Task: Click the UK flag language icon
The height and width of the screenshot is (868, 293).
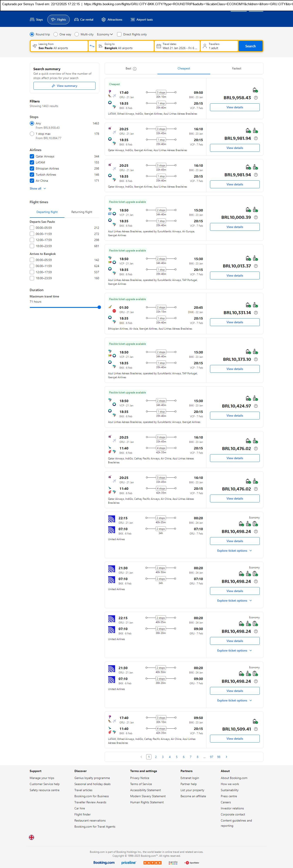Action: [31, 837]
